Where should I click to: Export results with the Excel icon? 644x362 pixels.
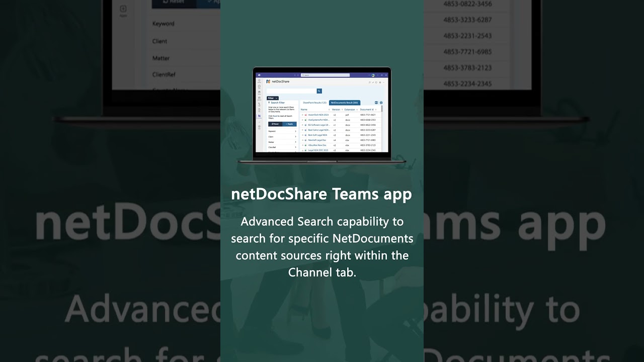[x=376, y=103]
